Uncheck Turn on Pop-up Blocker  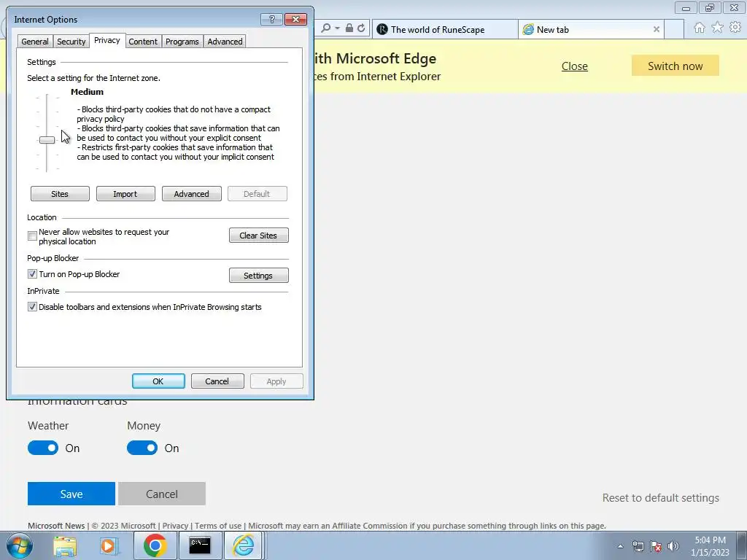point(32,274)
